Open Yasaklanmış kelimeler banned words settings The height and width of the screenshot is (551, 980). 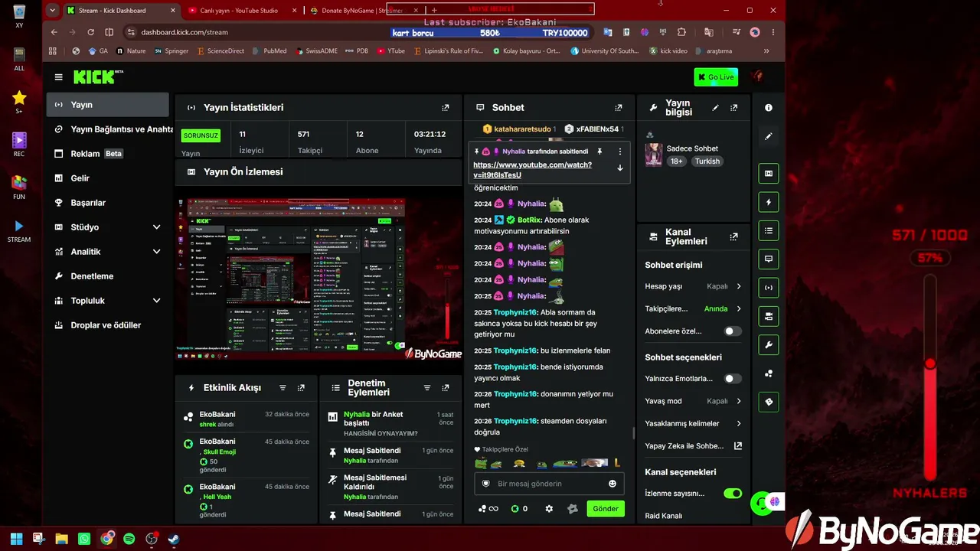point(694,423)
